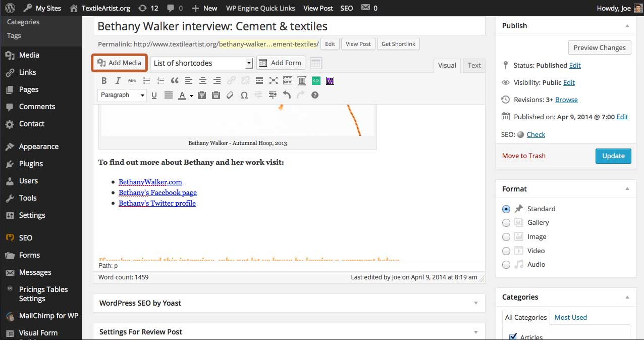This screenshot has height=340, width=644.
Task: Open the editor help icon
Action: point(315,95)
